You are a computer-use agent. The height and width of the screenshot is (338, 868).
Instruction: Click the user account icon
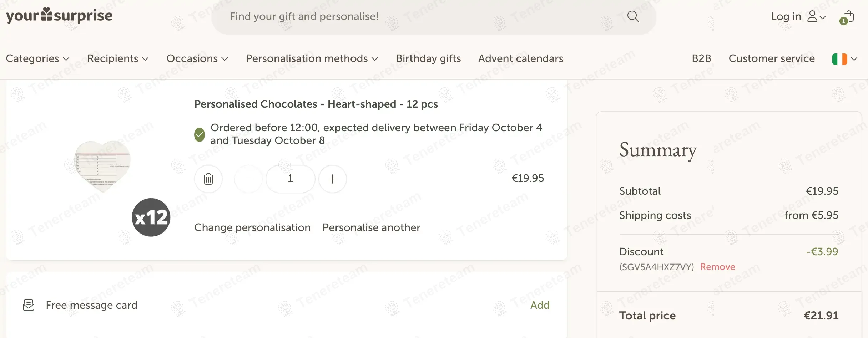tap(813, 16)
